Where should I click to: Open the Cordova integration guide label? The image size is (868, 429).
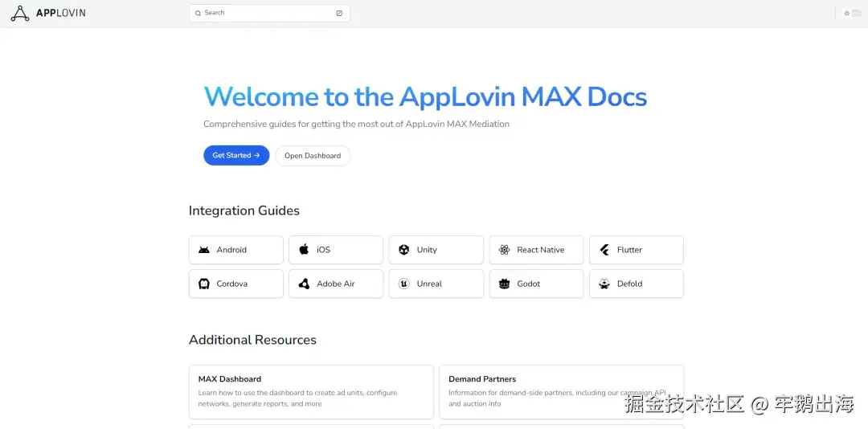tap(232, 284)
